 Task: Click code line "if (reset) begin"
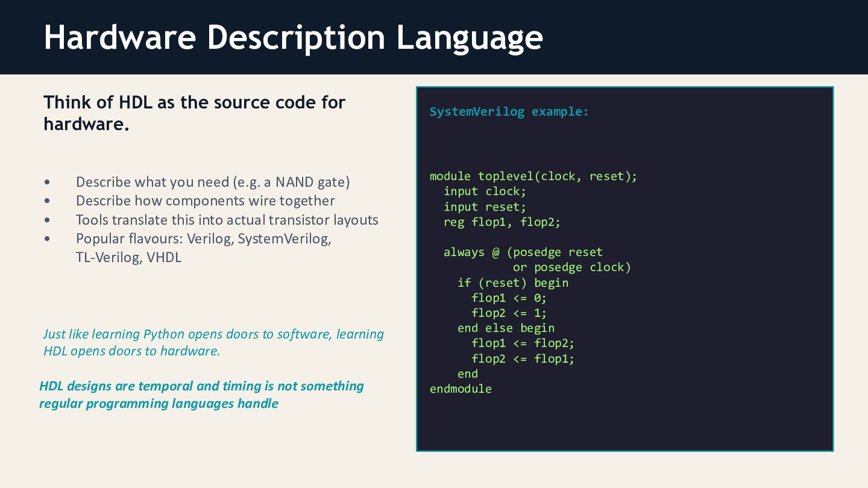pos(513,283)
